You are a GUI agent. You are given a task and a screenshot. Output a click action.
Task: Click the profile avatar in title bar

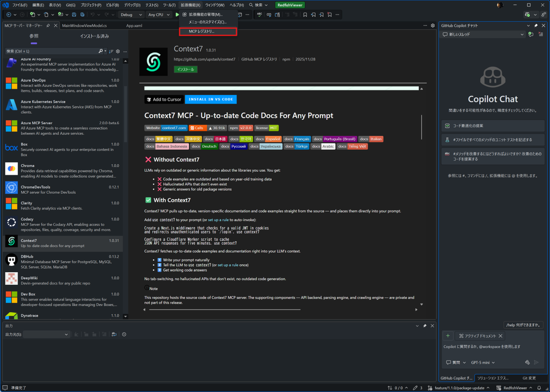500,5
